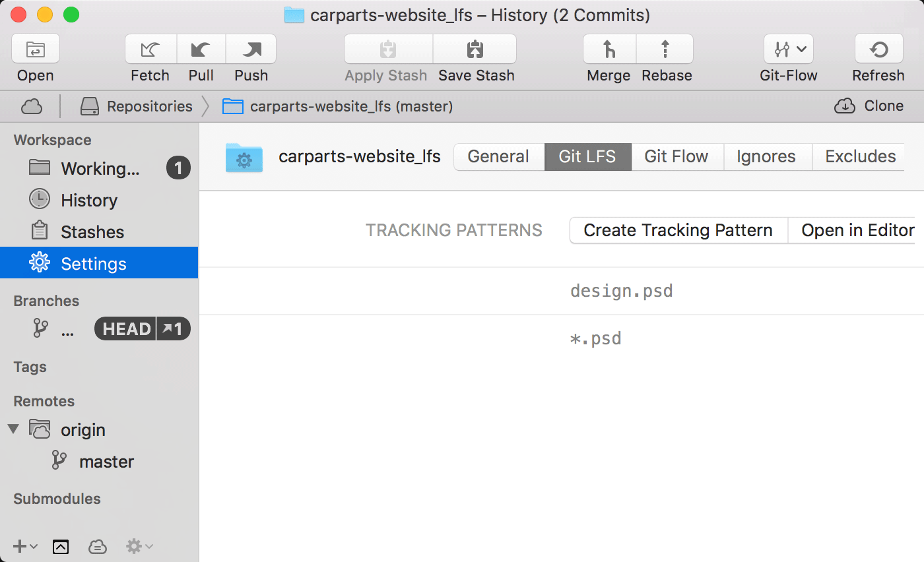Select Stashes in the Workspace sidebar
This screenshot has height=562, width=924.
(92, 232)
